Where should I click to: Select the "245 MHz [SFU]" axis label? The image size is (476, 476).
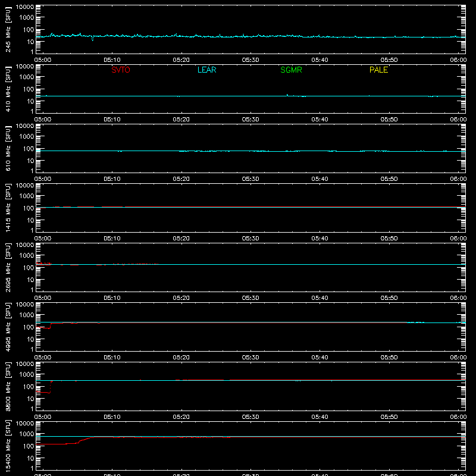[x=8, y=29]
